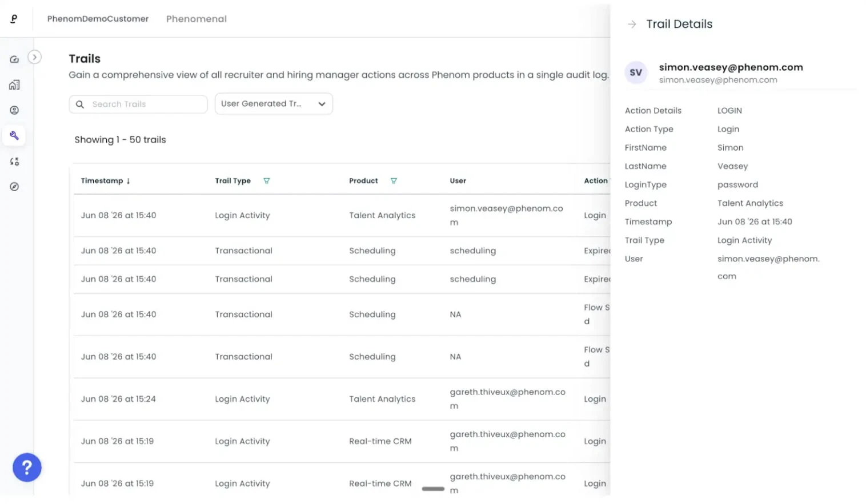This screenshot has height=504, width=866.
Task: Click the User email value in Trail Details
Action: click(x=768, y=267)
